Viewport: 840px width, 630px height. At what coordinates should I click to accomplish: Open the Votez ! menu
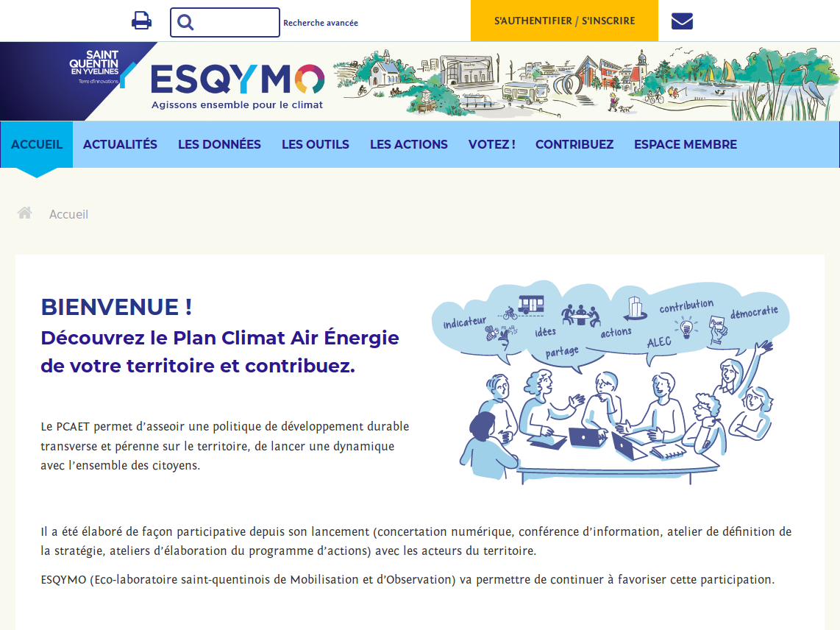coord(492,144)
